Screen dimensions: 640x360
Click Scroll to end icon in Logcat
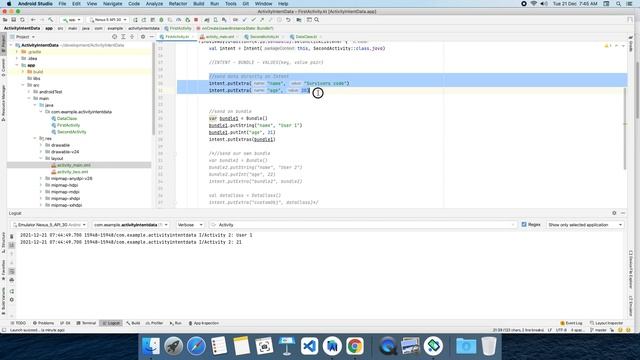(x=11, y=245)
